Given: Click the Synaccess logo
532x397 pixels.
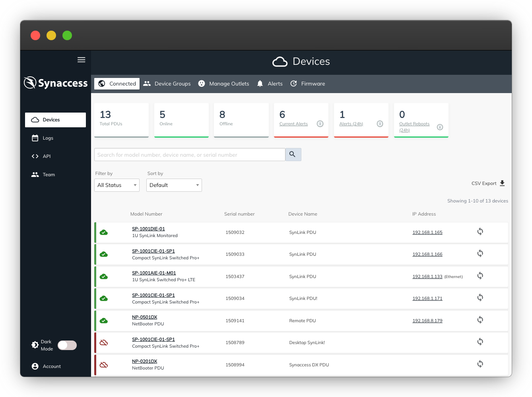Looking at the screenshot, I should 56,83.
